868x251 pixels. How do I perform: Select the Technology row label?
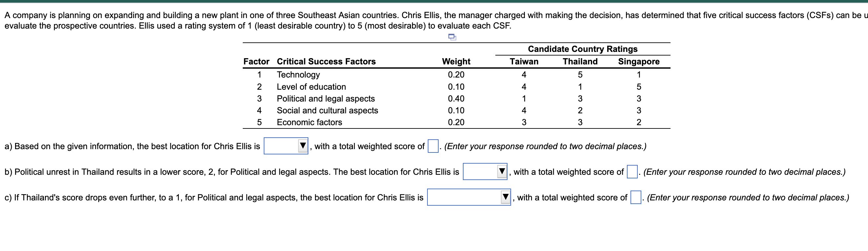299,75
